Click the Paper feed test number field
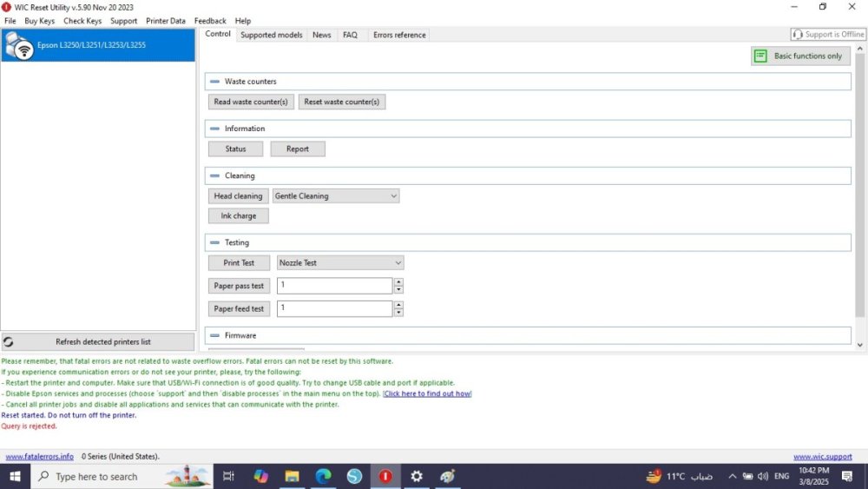This screenshot has width=868, height=489. [x=334, y=308]
